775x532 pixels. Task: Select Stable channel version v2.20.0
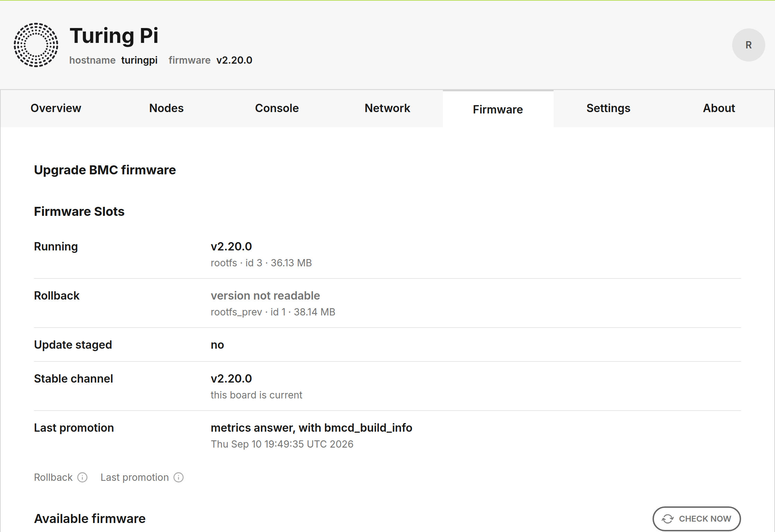(231, 379)
